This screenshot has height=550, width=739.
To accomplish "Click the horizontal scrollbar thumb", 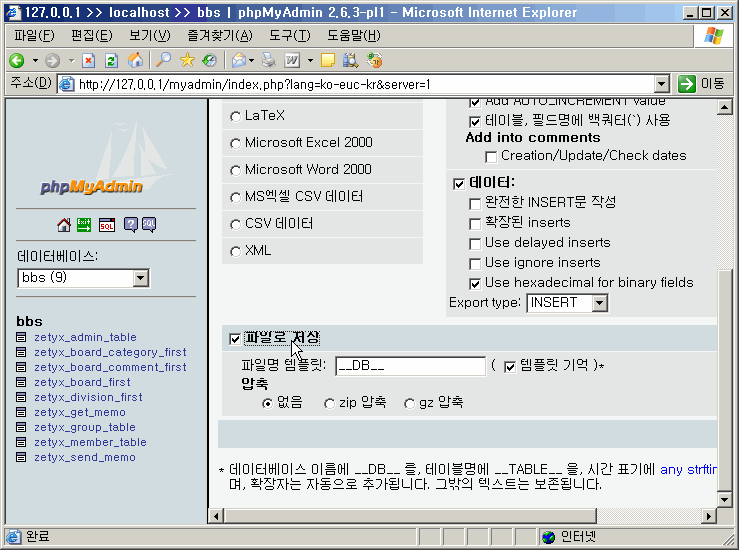I will coord(411,516).
